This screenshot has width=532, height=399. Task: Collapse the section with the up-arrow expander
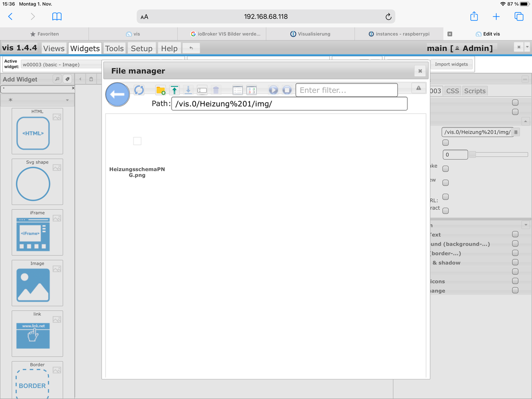[x=525, y=121]
